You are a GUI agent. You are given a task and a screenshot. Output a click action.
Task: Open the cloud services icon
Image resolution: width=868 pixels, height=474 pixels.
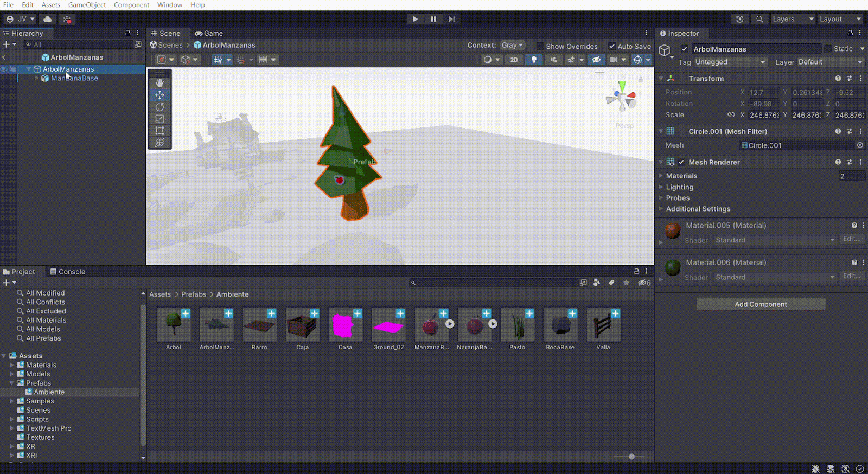coord(48,19)
